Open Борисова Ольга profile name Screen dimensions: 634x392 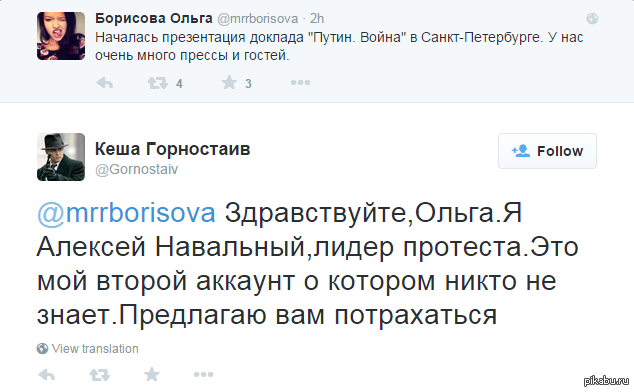(x=154, y=18)
